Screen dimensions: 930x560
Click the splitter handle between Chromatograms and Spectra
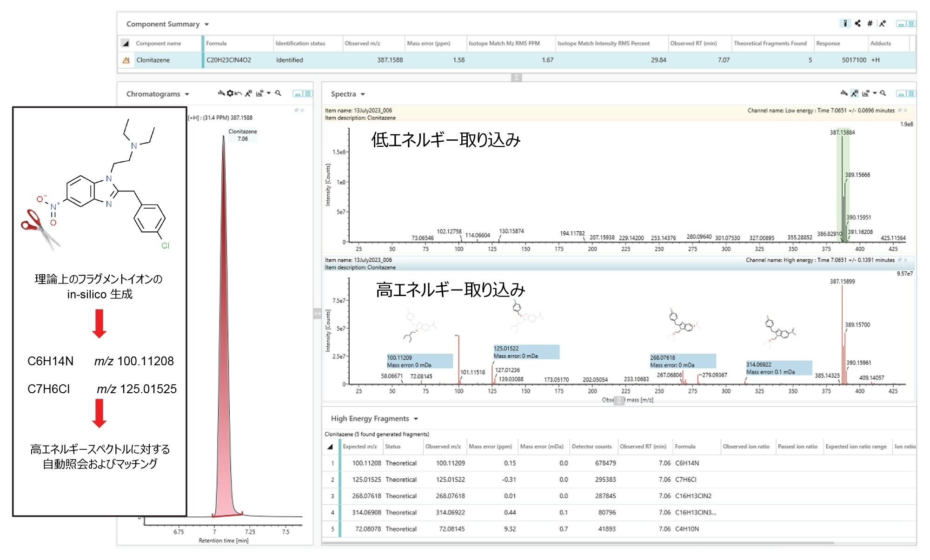tap(318, 314)
